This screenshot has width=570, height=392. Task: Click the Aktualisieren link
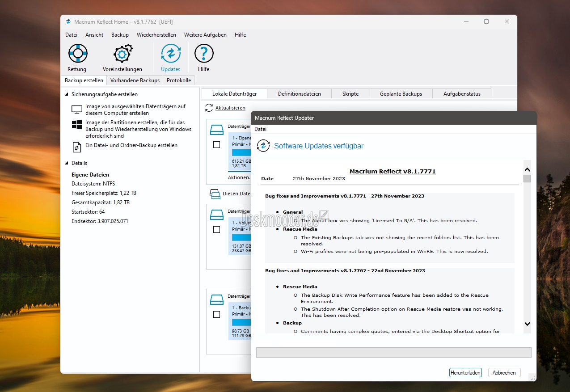[230, 108]
